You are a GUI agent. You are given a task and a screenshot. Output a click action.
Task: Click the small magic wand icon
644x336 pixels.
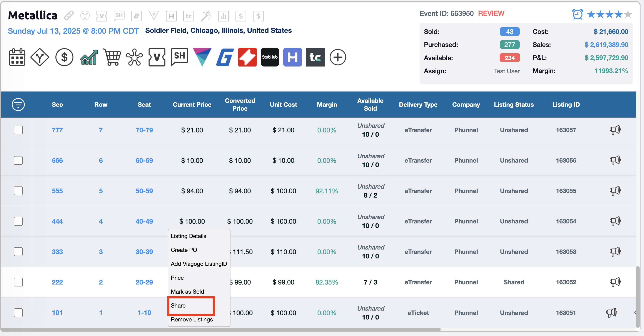(x=206, y=16)
